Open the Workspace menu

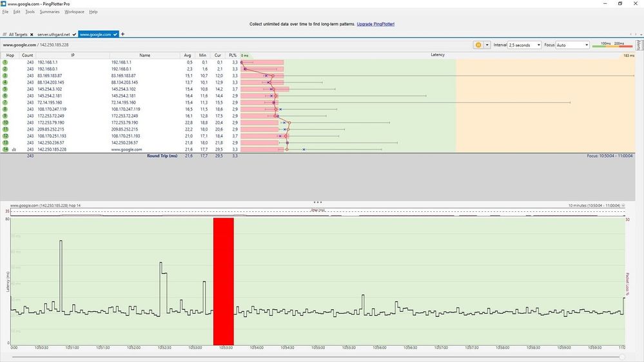pos(74,12)
